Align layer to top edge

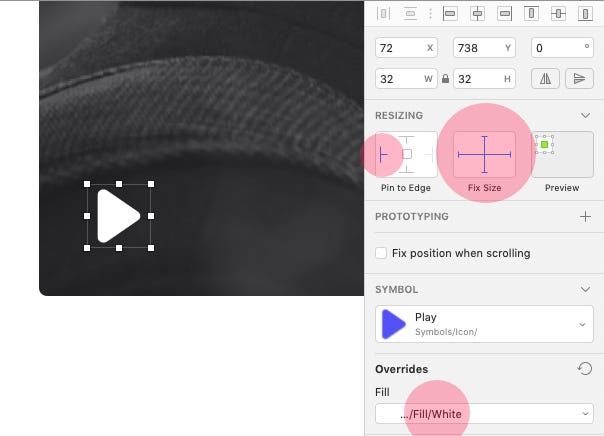pyautogui.click(x=531, y=14)
